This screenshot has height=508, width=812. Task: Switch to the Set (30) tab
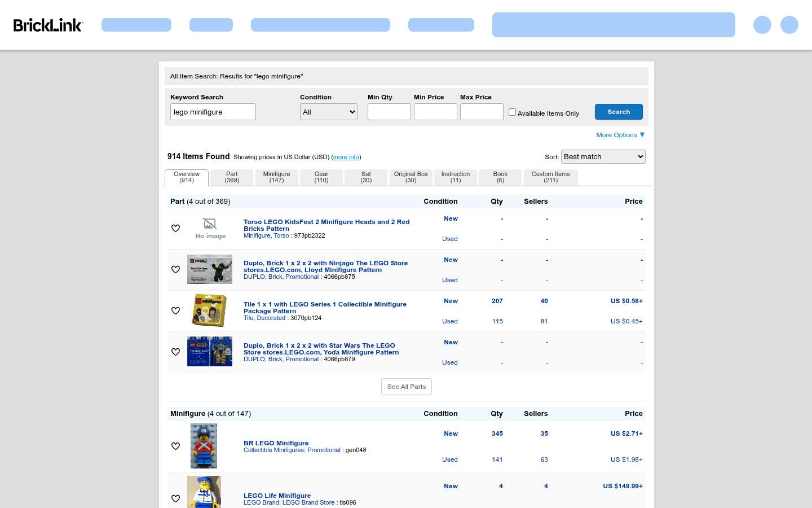(x=366, y=177)
